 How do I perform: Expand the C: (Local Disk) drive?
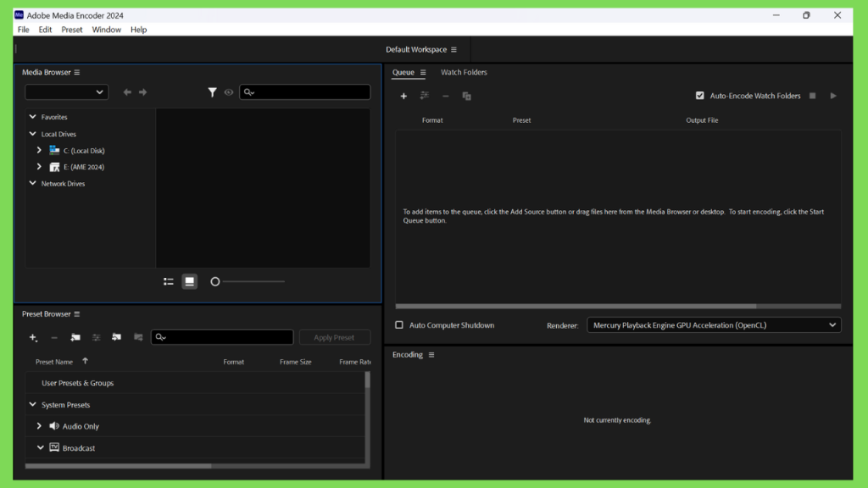tap(39, 151)
